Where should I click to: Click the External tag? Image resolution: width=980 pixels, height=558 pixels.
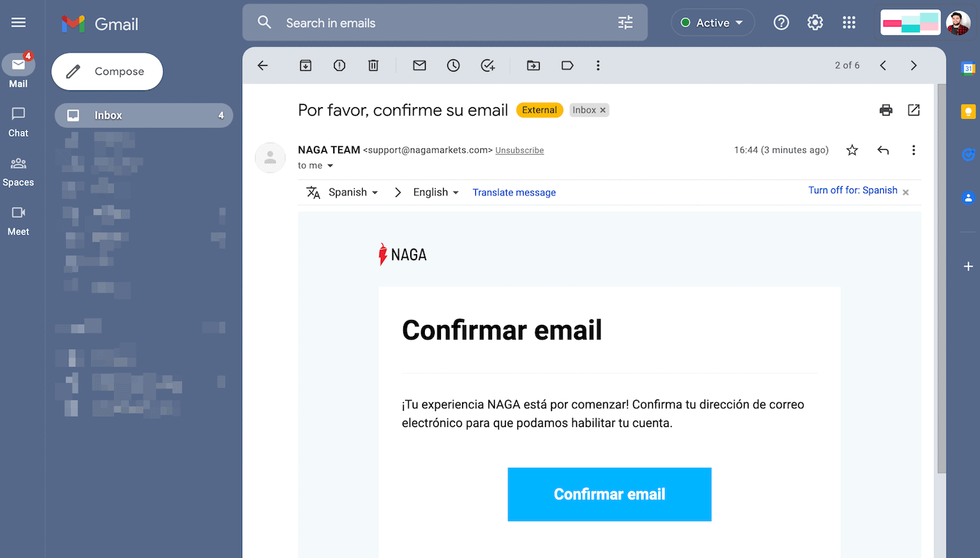pos(539,110)
